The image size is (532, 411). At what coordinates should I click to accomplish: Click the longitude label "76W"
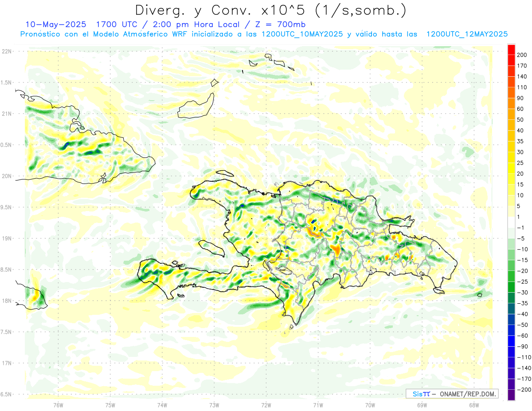click(x=58, y=405)
